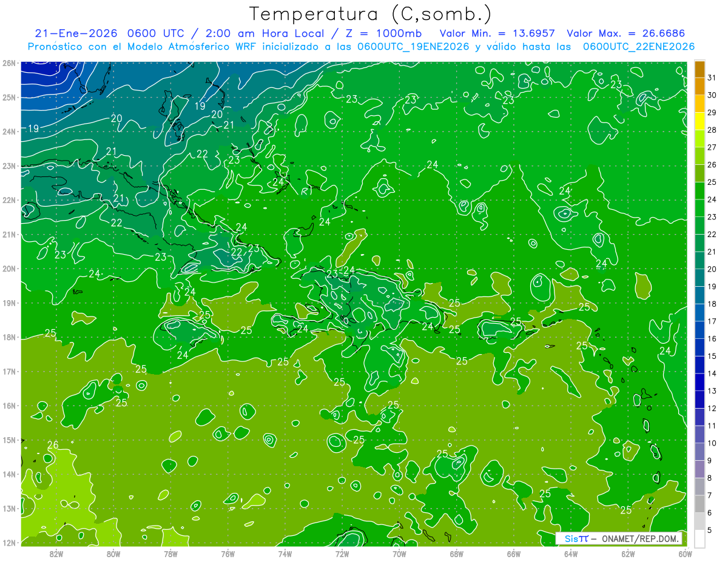The height and width of the screenshot is (562, 728).
Task: Click the 82W longitude axis label
Action: [56, 554]
